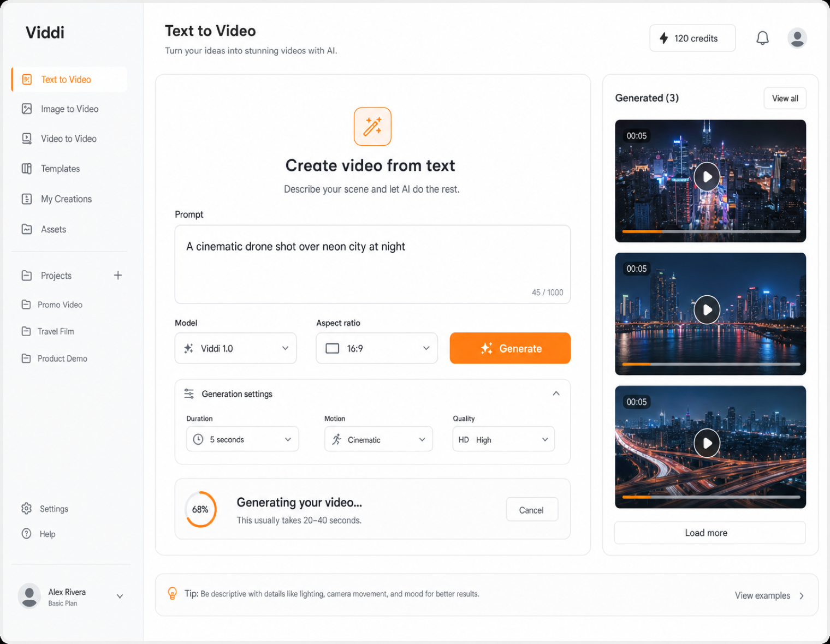Image resolution: width=830 pixels, height=644 pixels.
Task: Click the magic wand icon above heading
Action: click(372, 127)
